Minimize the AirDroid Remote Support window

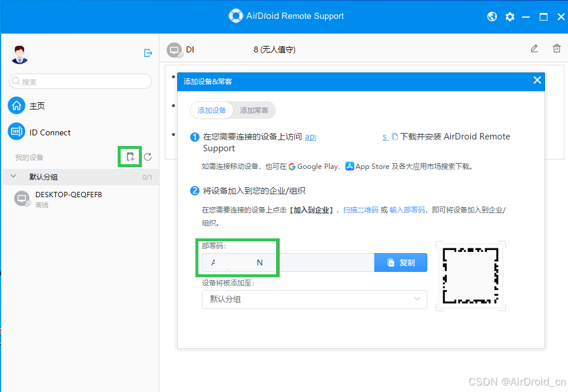click(526, 16)
